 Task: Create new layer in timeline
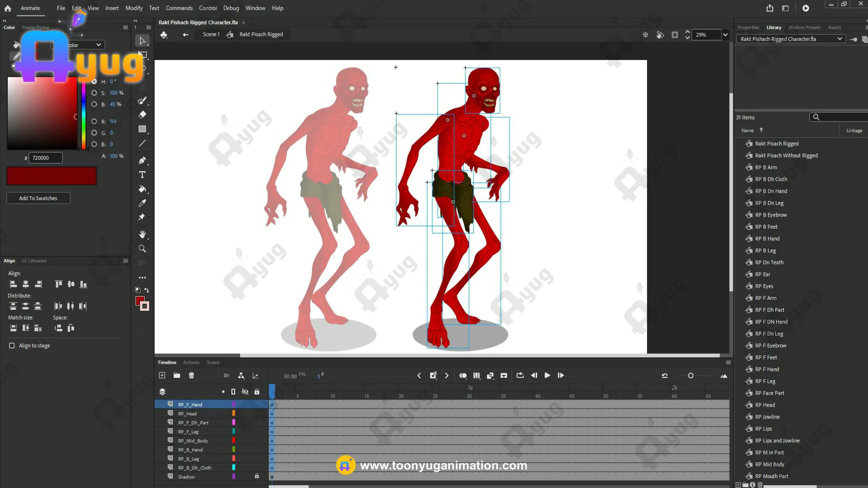coord(162,375)
